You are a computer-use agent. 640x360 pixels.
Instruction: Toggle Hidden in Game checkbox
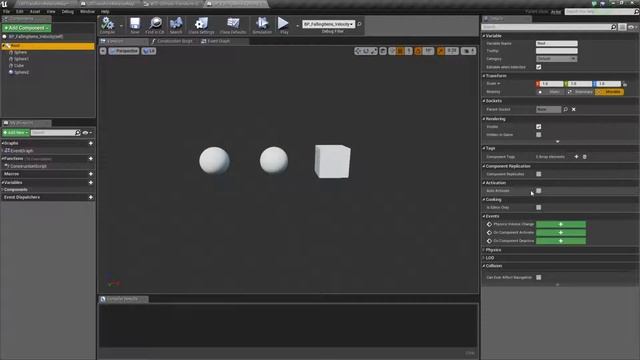pyautogui.click(x=539, y=135)
